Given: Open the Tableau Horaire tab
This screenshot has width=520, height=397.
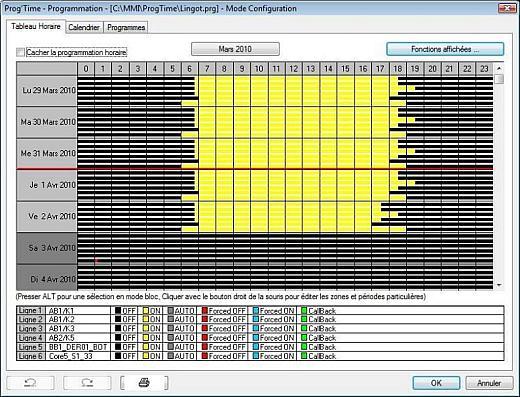Looking at the screenshot, I should 36,26.
